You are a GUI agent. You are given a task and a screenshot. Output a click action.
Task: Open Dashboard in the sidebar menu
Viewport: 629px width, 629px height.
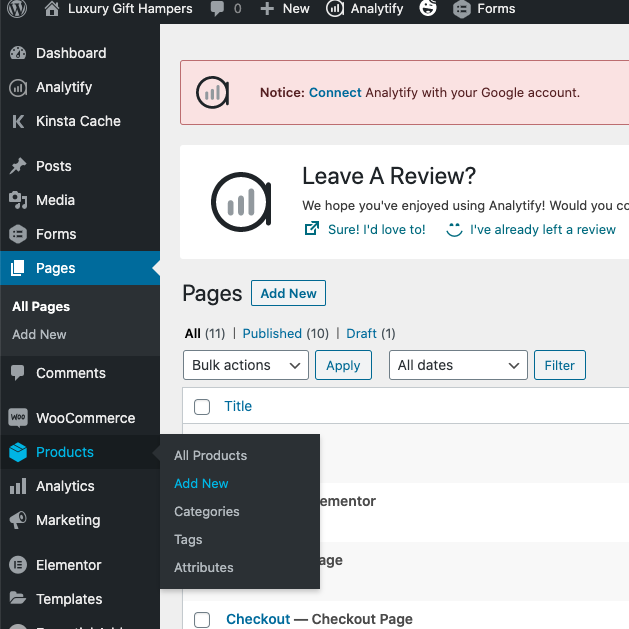pyautogui.click(x=71, y=53)
